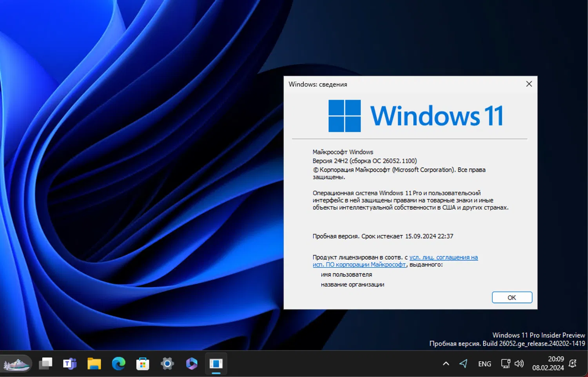The height and width of the screenshot is (377, 588).
Task: Expand hidden icons in the system tray
Action: pyautogui.click(x=446, y=363)
